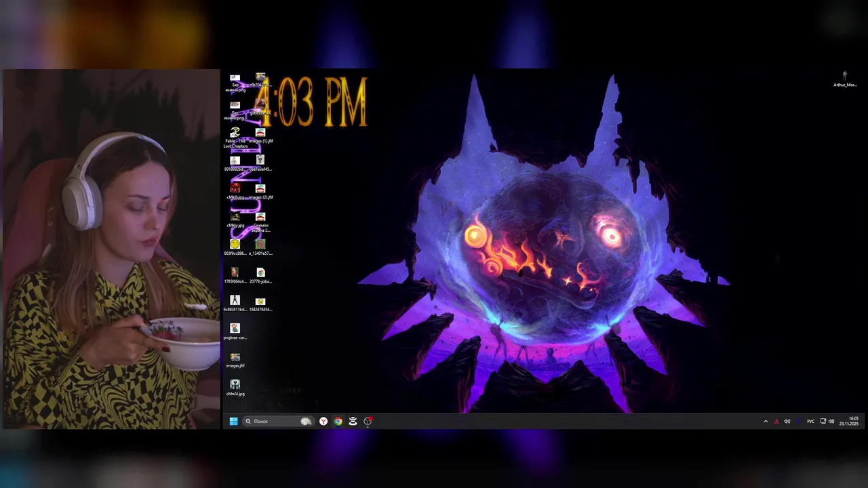
Task: Select the 20778-joba... Chrome file
Action: 260,276
